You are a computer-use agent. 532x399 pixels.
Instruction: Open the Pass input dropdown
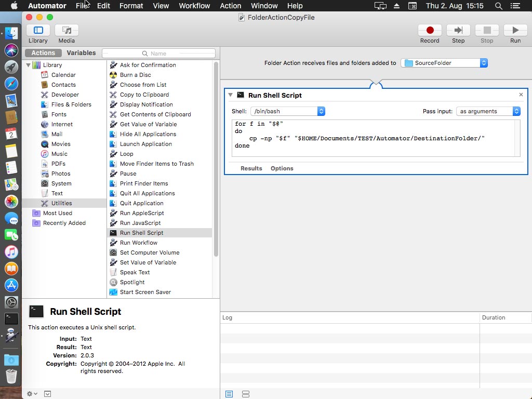pyautogui.click(x=488, y=111)
